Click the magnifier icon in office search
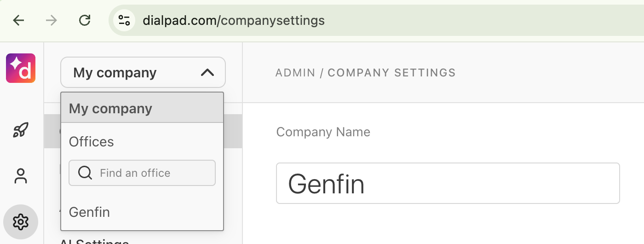 click(85, 173)
